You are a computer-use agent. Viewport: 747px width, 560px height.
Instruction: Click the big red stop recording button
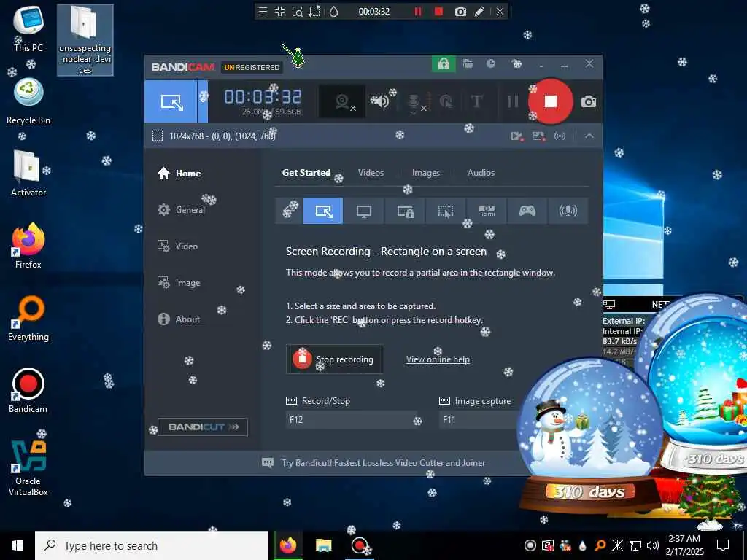[550, 101]
